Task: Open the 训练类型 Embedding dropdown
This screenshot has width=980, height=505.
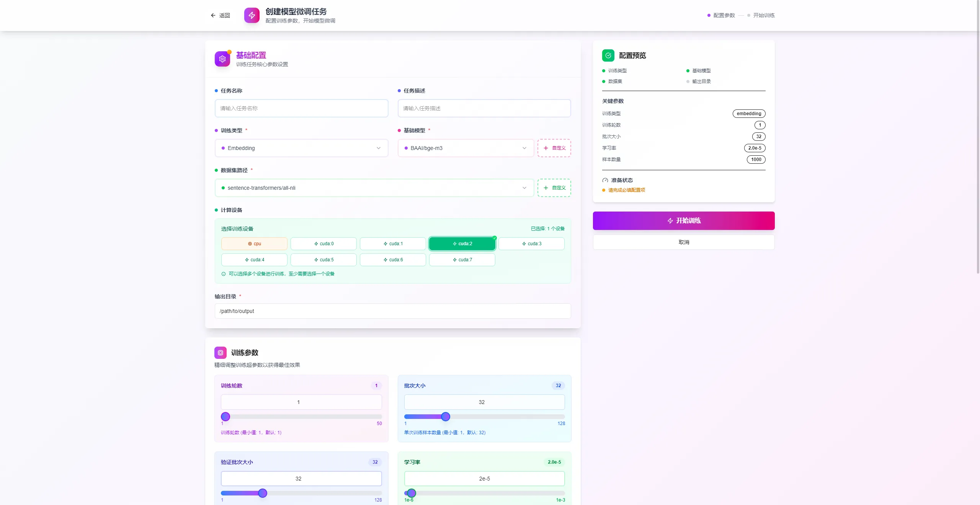Action: (x=301, y=148)
